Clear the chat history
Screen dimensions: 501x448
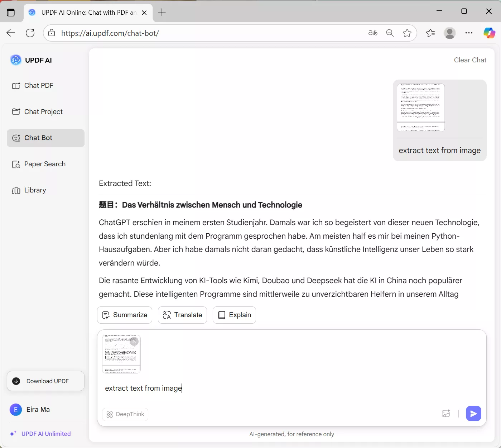tap(470, 60)
